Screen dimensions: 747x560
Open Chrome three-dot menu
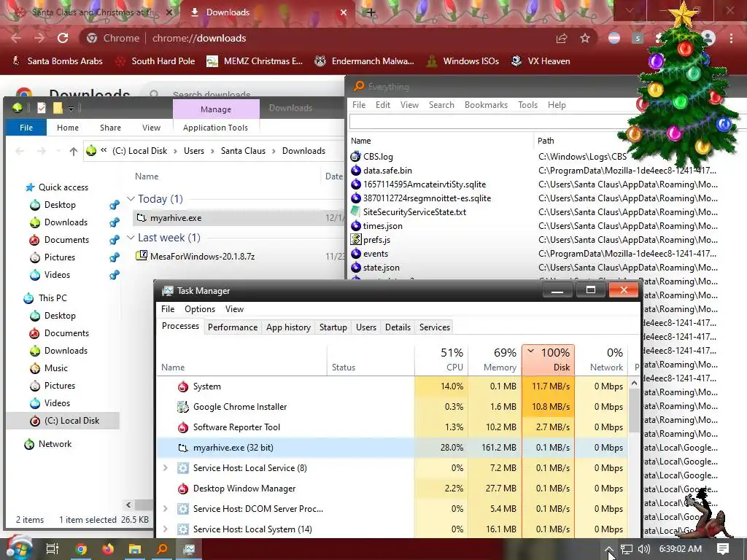click(731, 38)
